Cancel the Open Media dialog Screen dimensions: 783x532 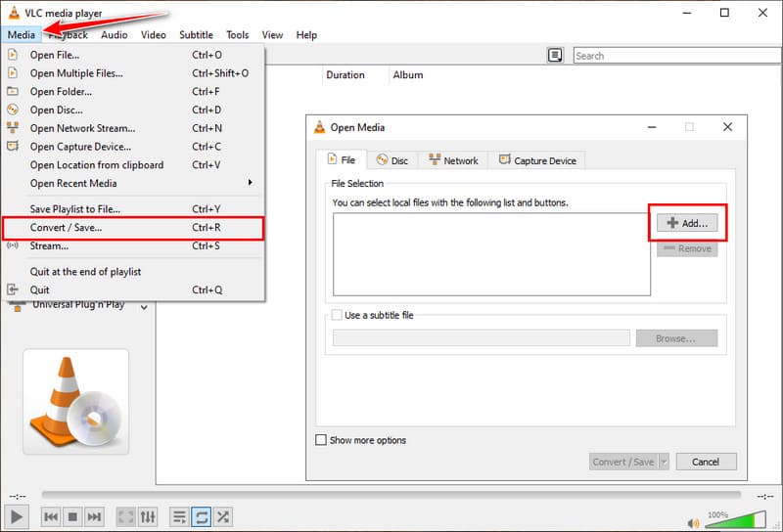[x=705, y=462]
